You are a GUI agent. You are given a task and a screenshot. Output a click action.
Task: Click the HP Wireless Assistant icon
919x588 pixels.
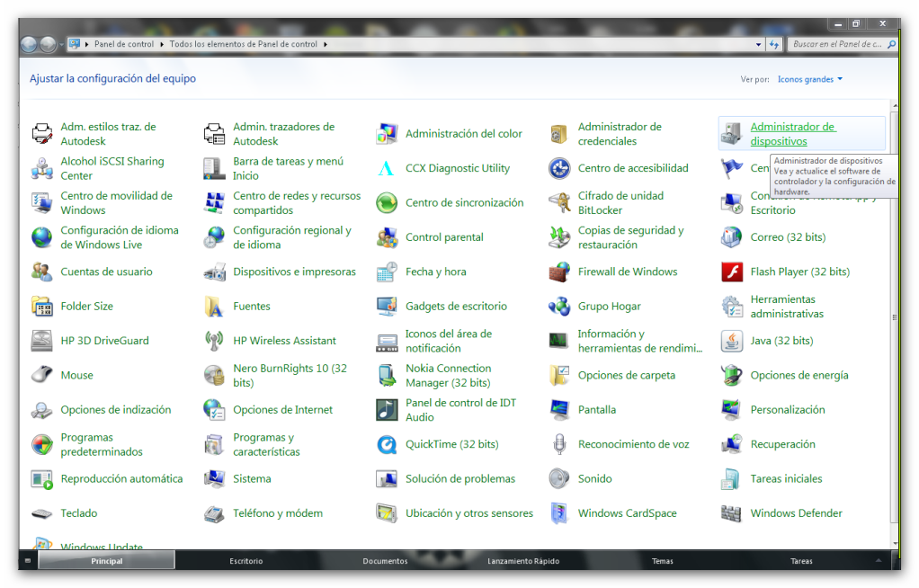(215, 341)
